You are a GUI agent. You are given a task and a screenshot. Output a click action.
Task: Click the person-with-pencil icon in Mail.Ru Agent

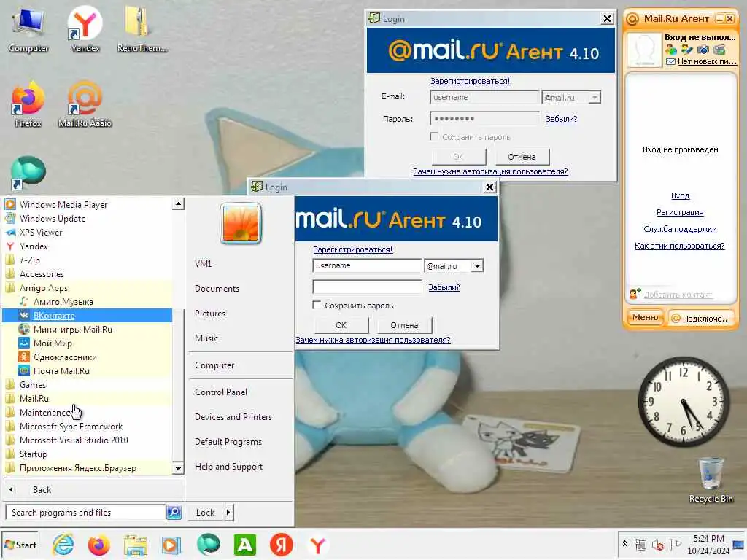[687, 50]
